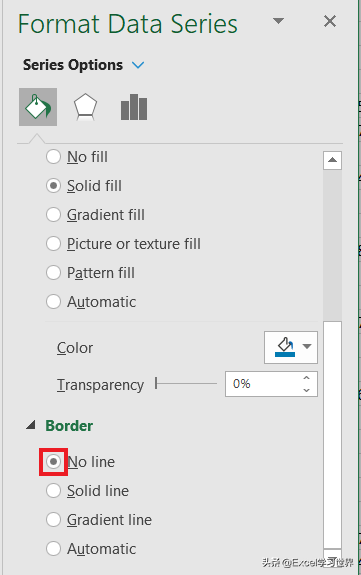Select the Pattern fill option
Screen dimensions: 361x575
[x=90, y=273]
